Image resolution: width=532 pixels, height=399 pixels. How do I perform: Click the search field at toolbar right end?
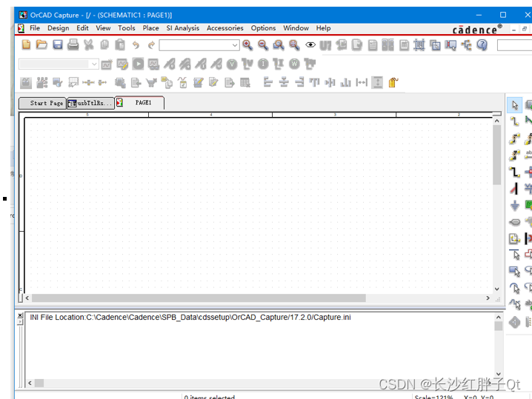pyautogui.click(x=514, y=45)
